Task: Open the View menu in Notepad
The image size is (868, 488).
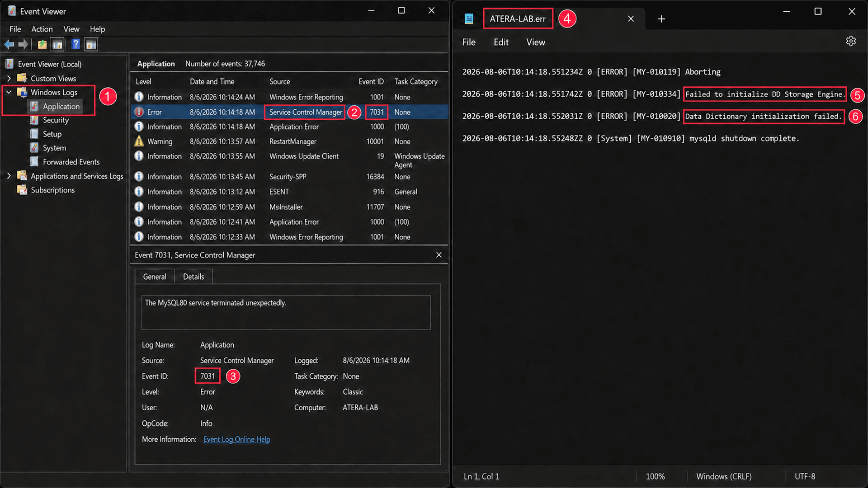Action: click(x=536, y=42)
